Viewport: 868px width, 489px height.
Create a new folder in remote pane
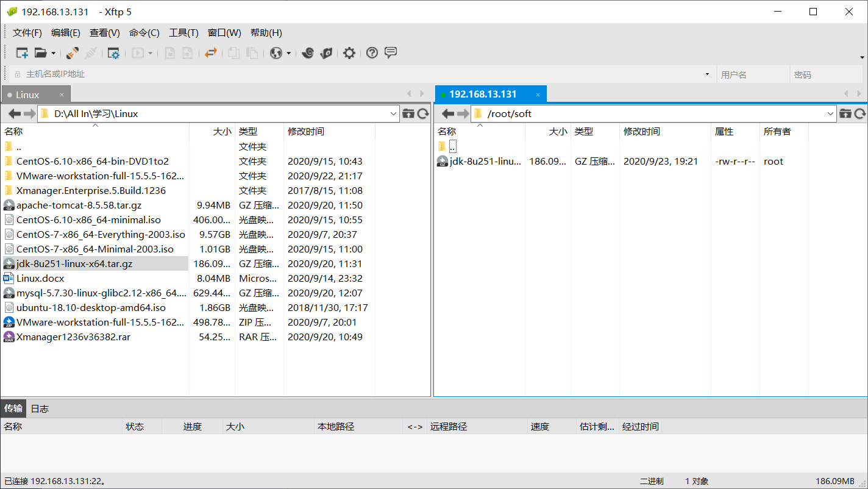[x=845, y=113]
